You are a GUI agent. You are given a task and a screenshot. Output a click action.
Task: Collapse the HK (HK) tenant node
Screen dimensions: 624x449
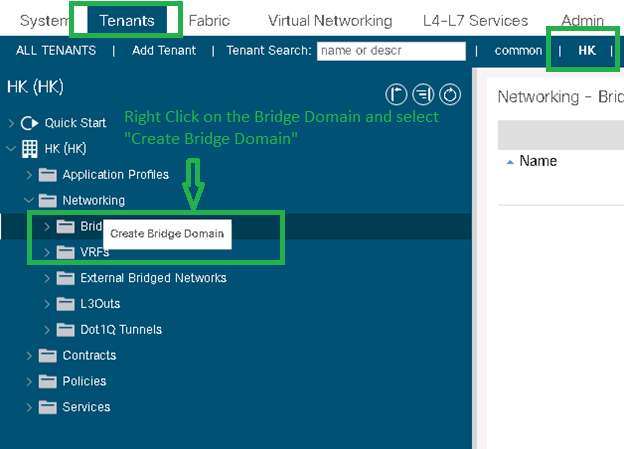pyautogui.click(x=11, y=149)
